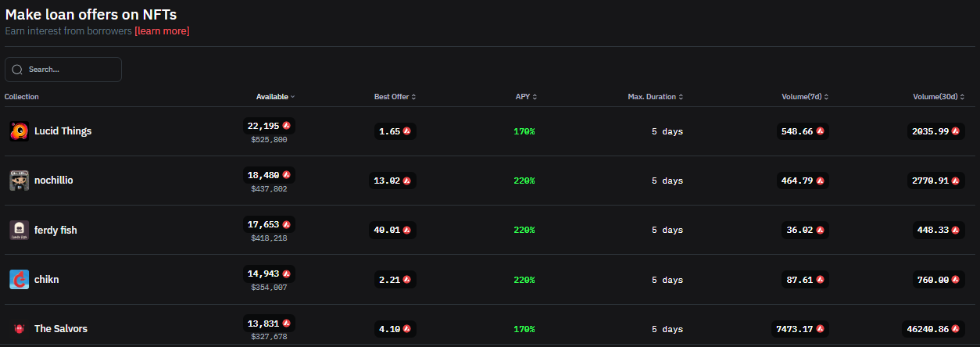The image size is (980, 347).
Task: Click AVAX icon beside best offer 13.02
Action: [407, 181]
